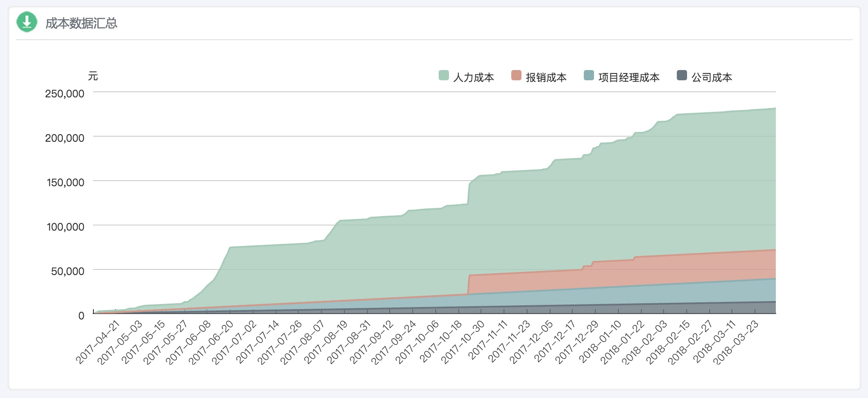Click the 2017-04-21 date label
The height and width of the screenshot is (398, 868).
click(98, 342)
